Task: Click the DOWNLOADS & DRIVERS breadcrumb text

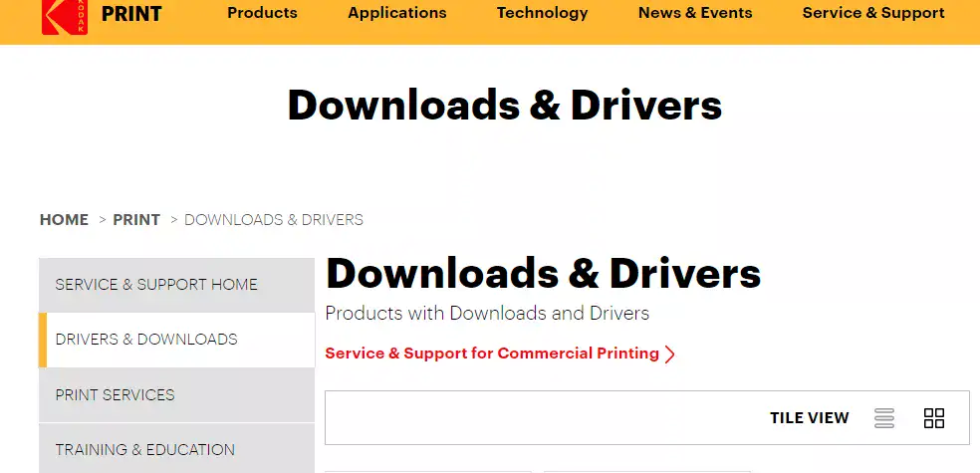Action: click(x=274, y=220)
